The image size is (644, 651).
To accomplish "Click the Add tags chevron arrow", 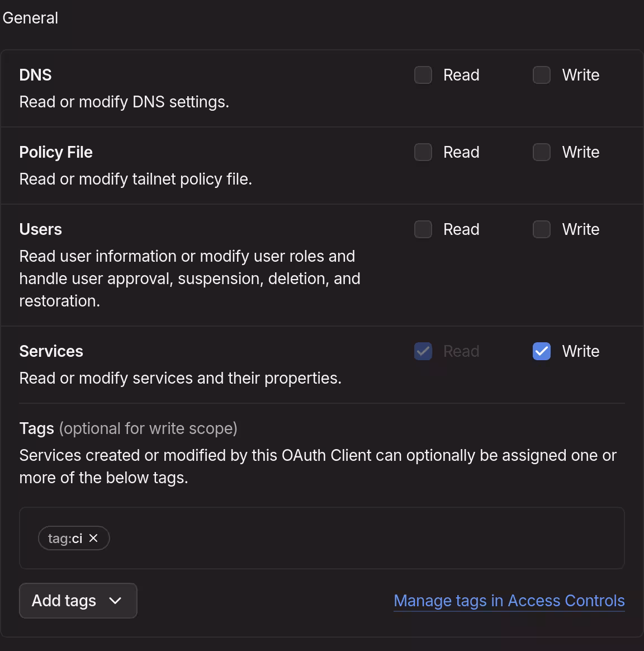I will click(x=116, y=601).
